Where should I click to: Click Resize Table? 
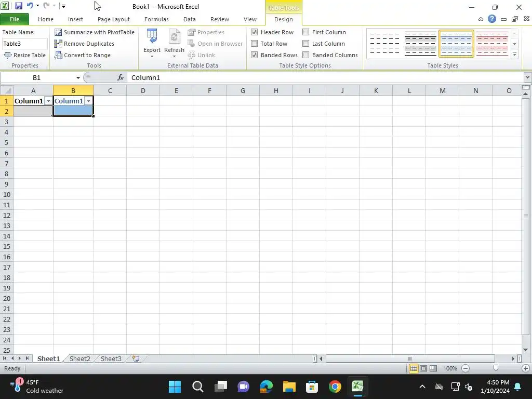pyautogui.click(x=24, y=55)
